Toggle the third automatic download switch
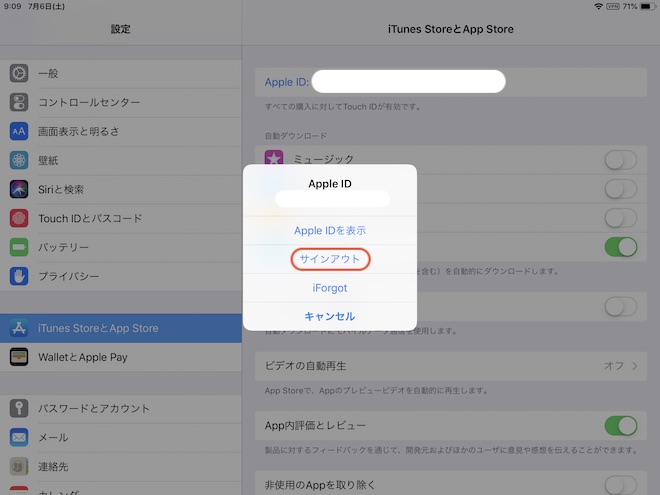The height and width of the screenshot is (495, 660). click(620, 218)
